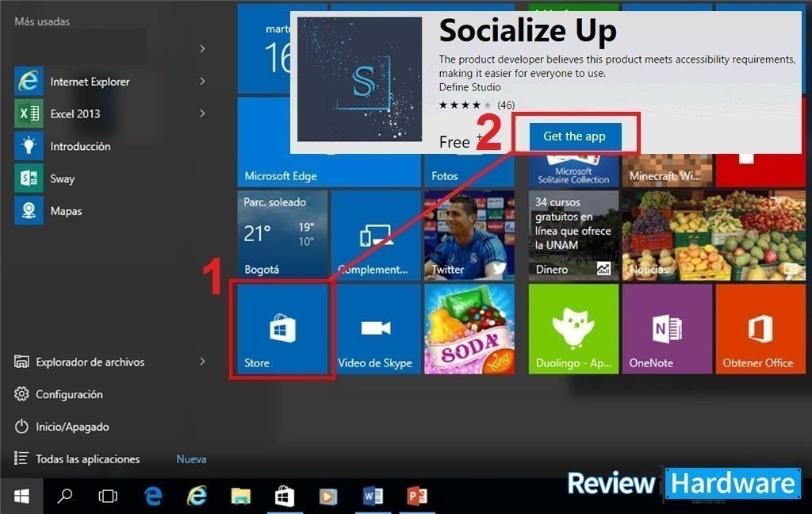Click the Socialize Up title
Viewport: 812px width, 514px height.
[527, 31]
